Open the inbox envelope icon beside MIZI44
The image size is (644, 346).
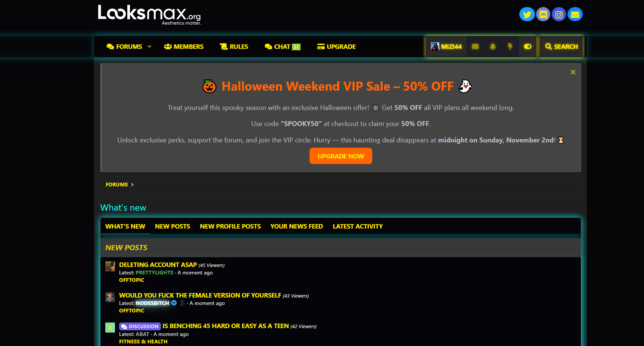click(x=475, y=47)
